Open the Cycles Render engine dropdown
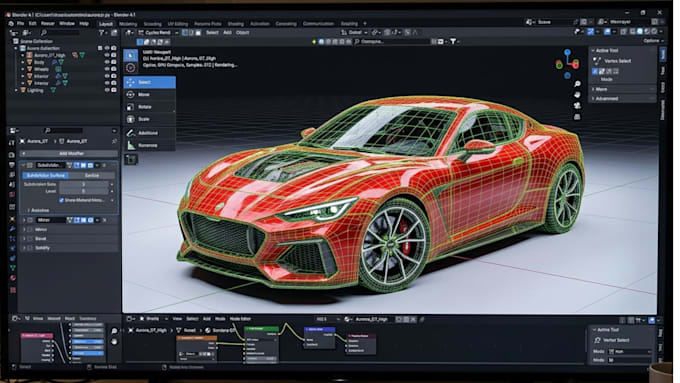Viewport: 680px width, 383px height. [158, 33]
